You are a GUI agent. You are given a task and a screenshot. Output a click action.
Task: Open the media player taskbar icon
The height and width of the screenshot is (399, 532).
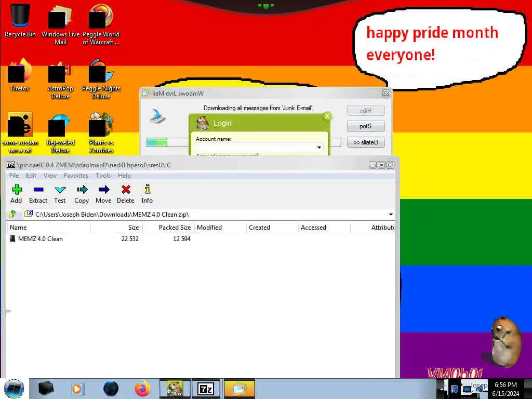[77, 389]
